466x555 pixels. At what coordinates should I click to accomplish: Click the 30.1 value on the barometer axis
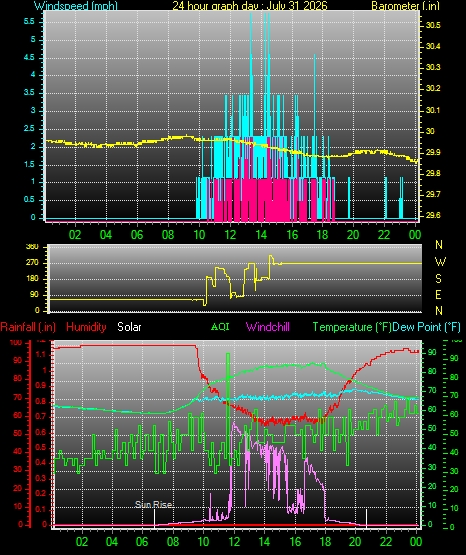click(x=433, y=110)
